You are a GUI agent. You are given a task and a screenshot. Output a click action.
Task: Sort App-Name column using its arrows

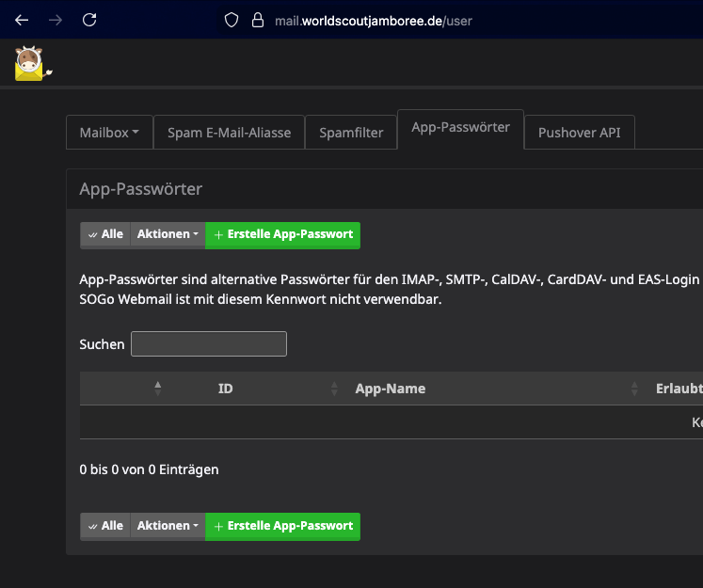pos(634,389)
